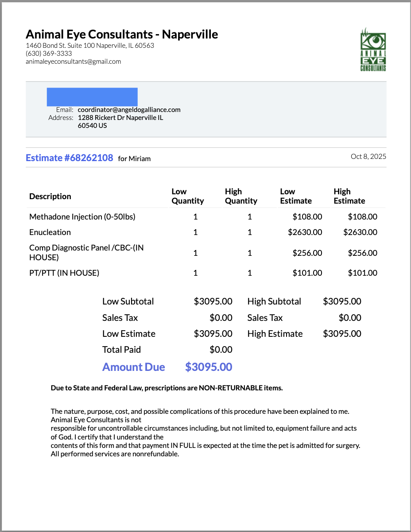
Task: Click the High Estimate column header
Action: pos(349,196)
